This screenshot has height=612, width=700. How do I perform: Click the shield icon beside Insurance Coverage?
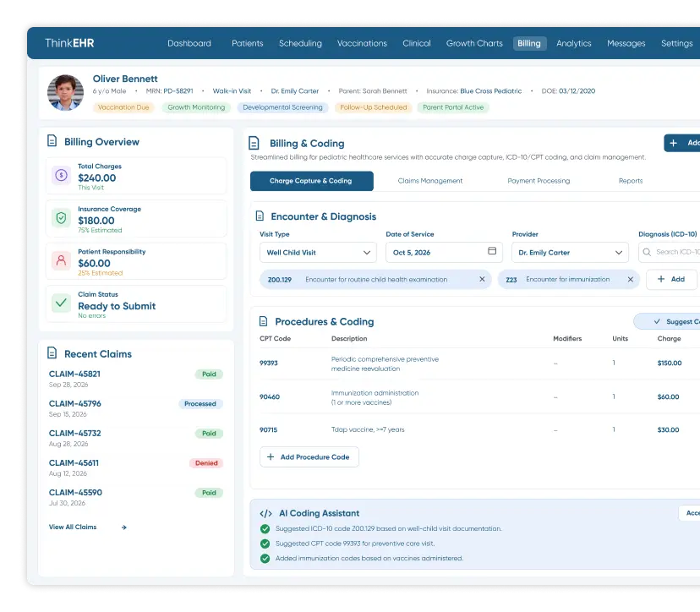pos(61,218)
